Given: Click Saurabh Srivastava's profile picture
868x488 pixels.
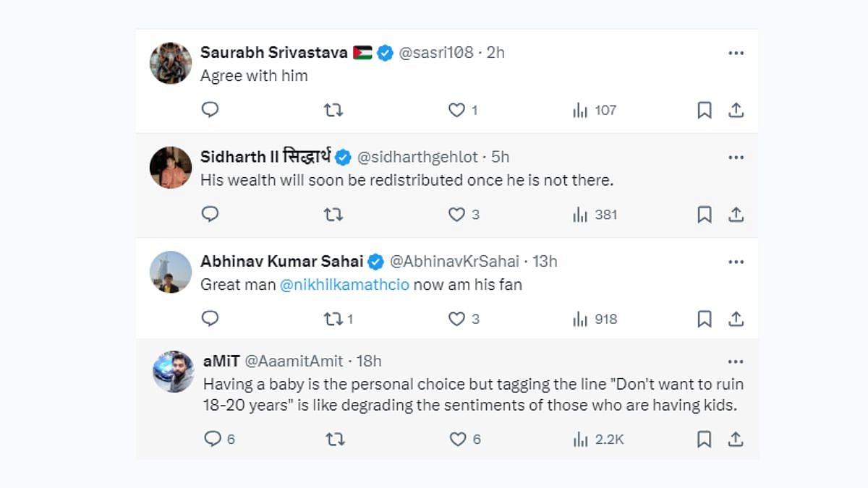Looking at the screenshot, I should pyautogui.click(x=171, y=63).
